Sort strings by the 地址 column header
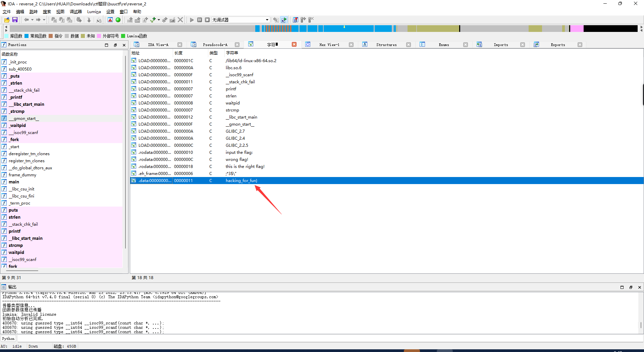Image resolution: width=644 pixels, height=352 pixels. pyautogui.click(x=151, y=53)
